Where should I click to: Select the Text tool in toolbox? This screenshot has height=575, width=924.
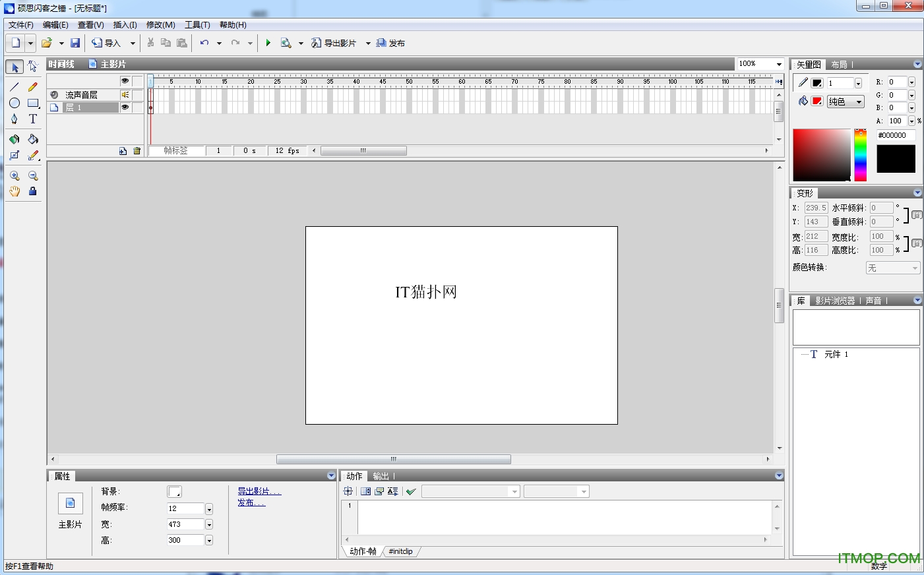[x=32, y=119]
